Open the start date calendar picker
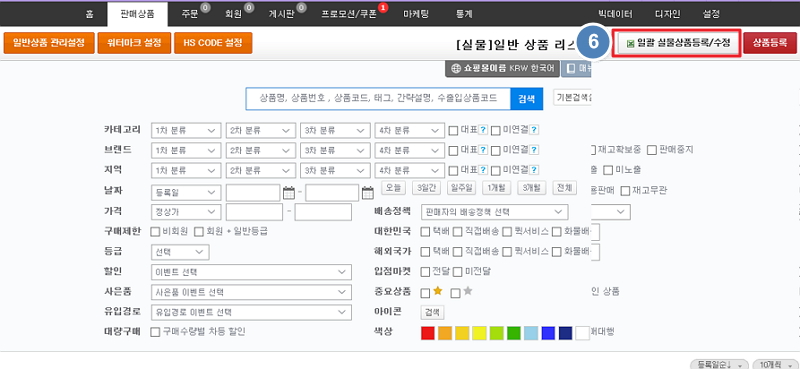The width and height of the screenshot is (800, 369). pyautogui.click(x=289, y=193)
